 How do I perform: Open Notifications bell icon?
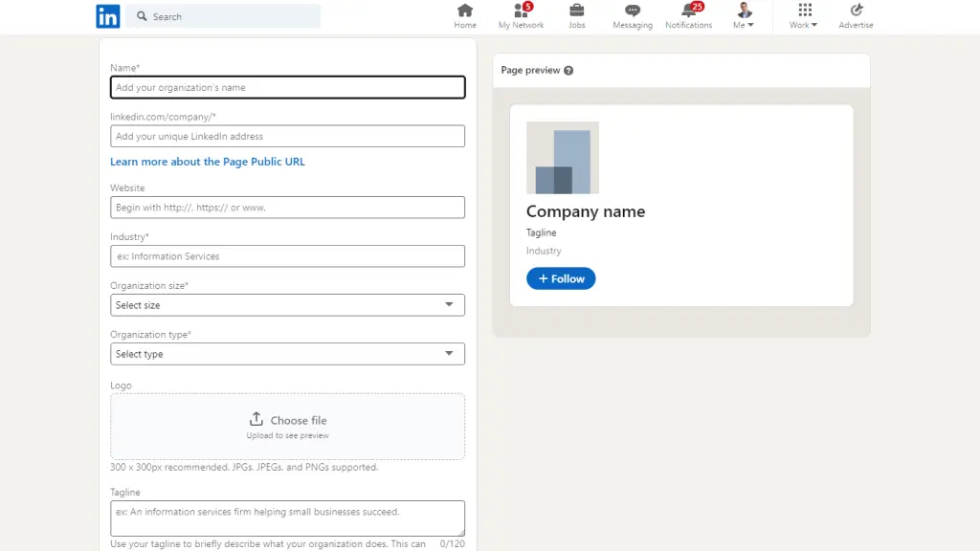[x=689, y=10]
